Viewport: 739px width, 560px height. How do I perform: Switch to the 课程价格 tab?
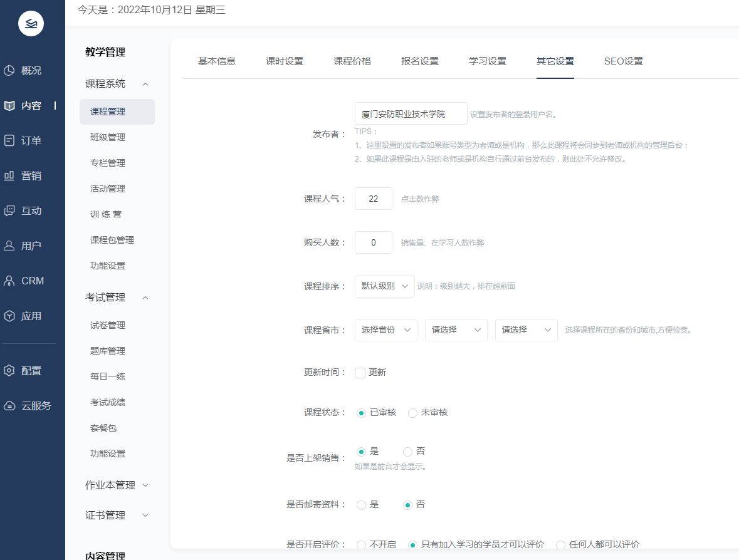tap(352, 61)
